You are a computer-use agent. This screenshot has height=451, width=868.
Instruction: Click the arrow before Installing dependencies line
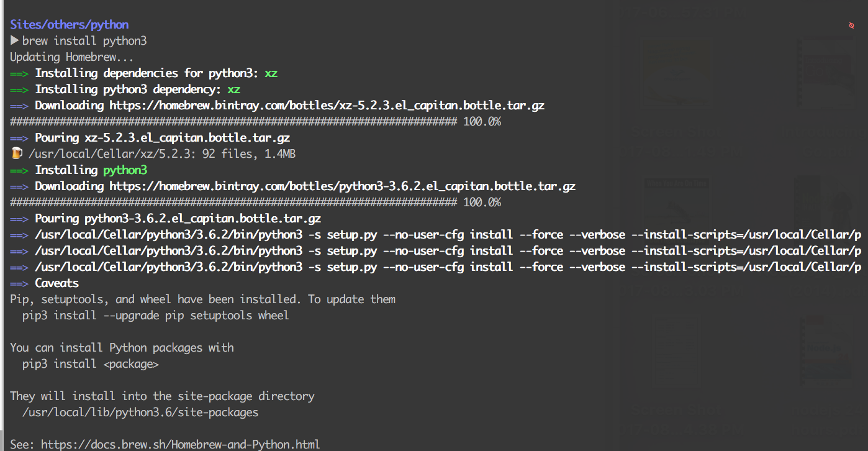[x=19, y=73]
